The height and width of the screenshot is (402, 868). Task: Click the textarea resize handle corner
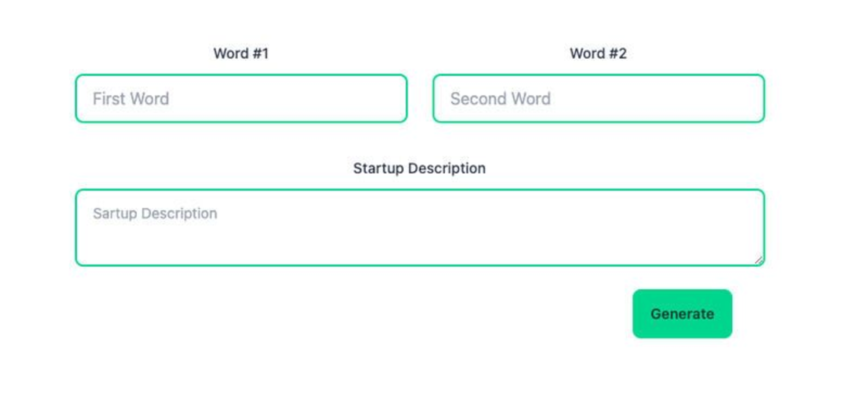(759, 260)
